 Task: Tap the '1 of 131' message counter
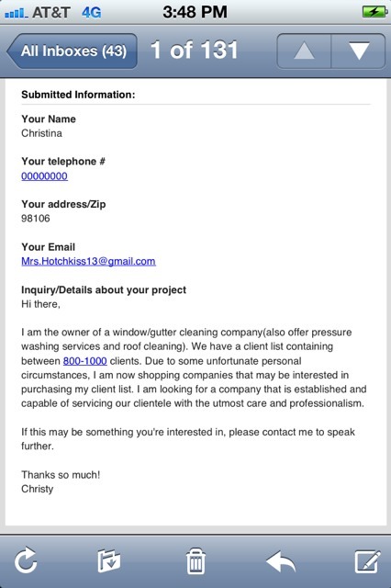click(194, 50)
